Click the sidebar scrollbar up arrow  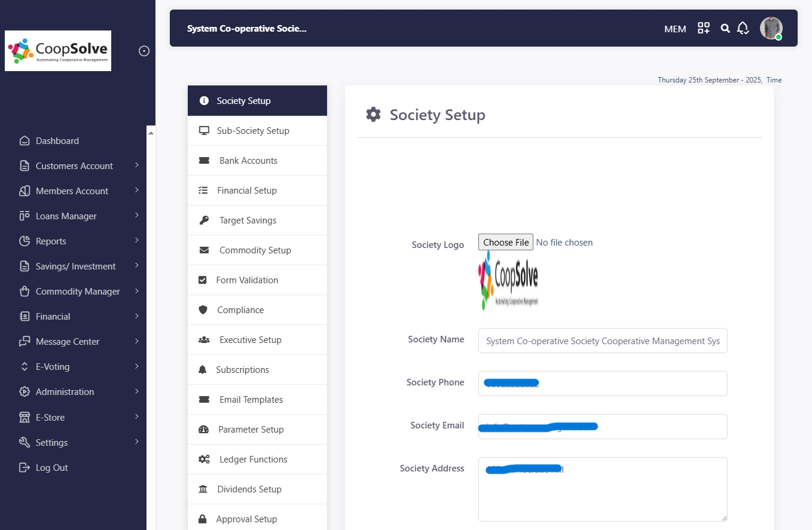click(151, 132)
